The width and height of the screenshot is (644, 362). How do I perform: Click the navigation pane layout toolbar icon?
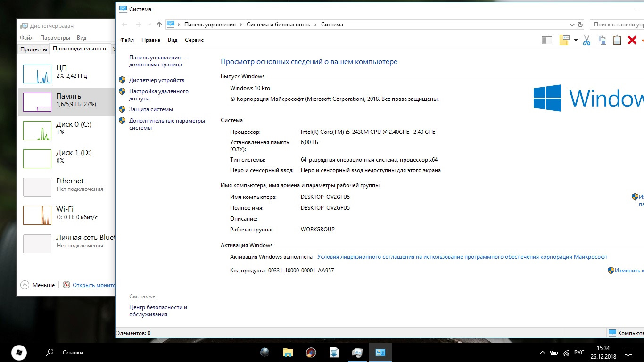547,41
